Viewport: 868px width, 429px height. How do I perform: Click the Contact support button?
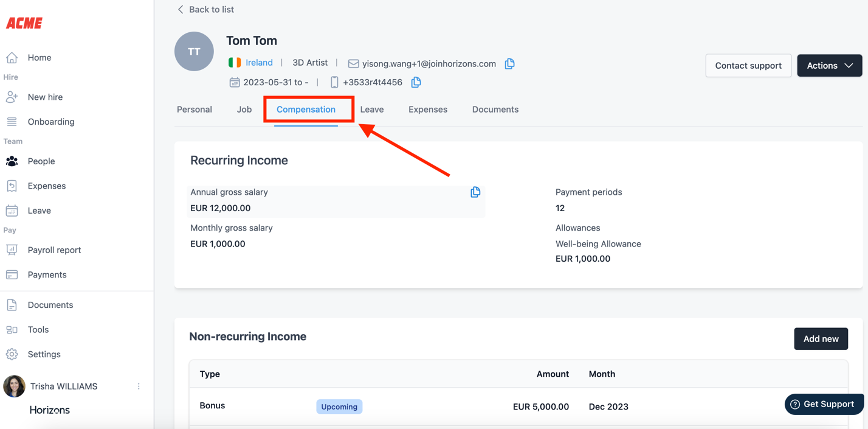click(x=748, y=66)
